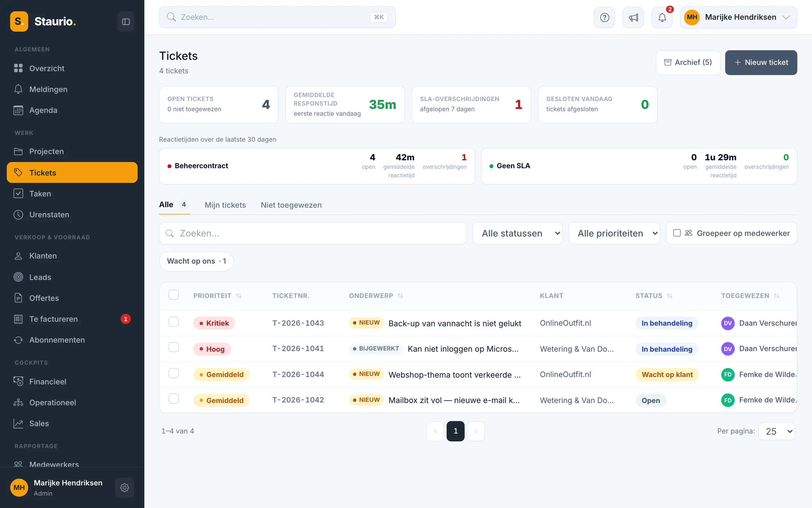Viewport: 812px width, 508px height.
Task: Open the Alle prioriteiten dropdown
Action: [x=614, y=233]
